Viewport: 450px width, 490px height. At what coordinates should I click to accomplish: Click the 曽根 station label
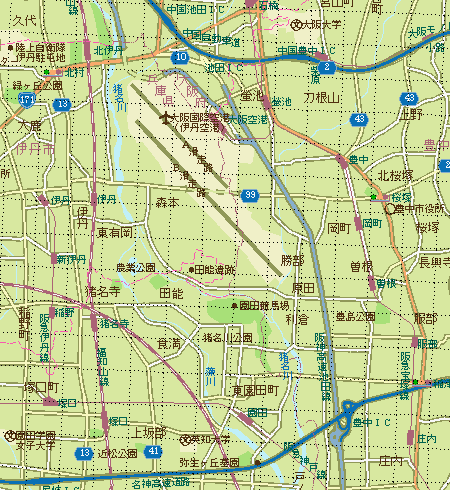click(x=386, y=284)
